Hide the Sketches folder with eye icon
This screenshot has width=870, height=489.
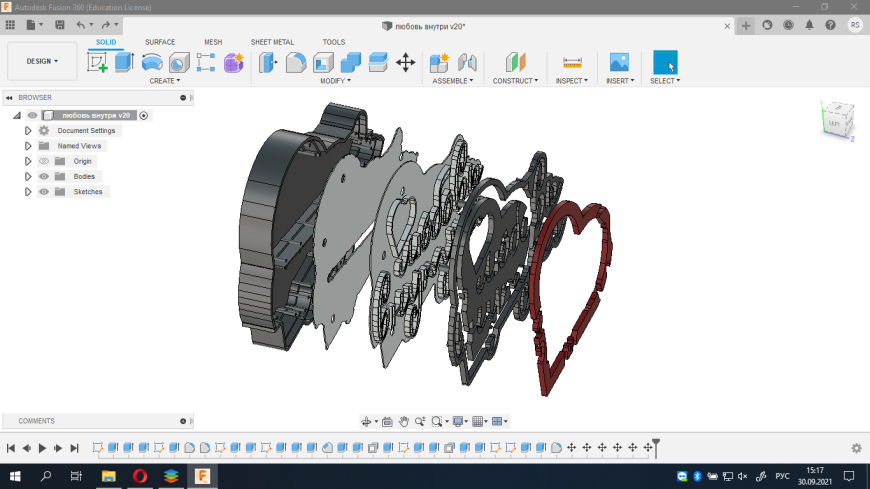[44, 191]
